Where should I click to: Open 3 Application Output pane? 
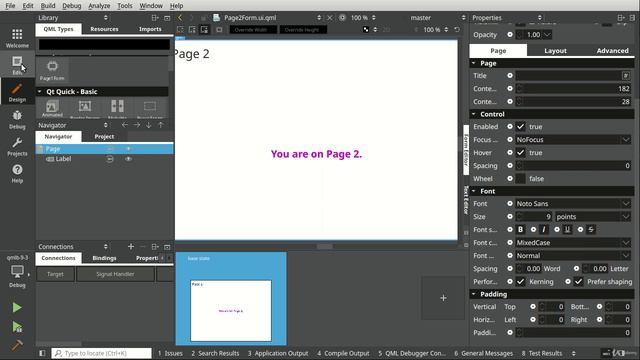point(278,353)
